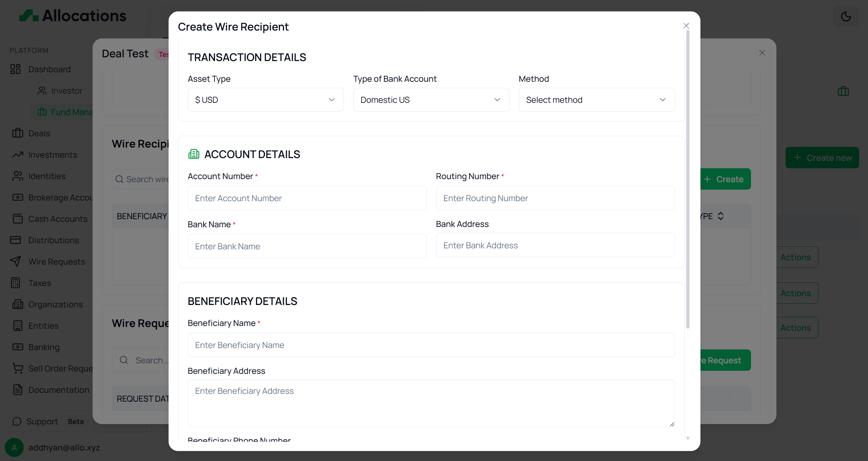Screen dimensions: 868x461
Task: Click the Support chat bubble icon
Action: (17, 421)
